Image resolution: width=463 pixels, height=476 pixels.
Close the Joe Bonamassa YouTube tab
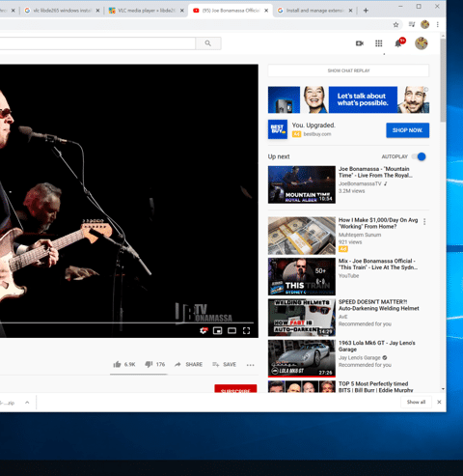(x=266, y=11)
